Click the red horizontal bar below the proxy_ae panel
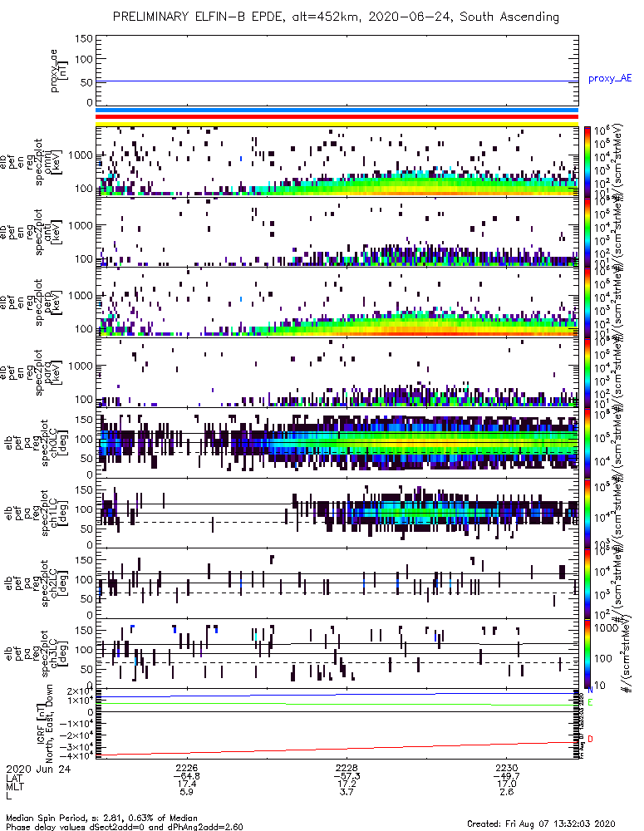Screen dimensions: 644x831 [337, 117]
